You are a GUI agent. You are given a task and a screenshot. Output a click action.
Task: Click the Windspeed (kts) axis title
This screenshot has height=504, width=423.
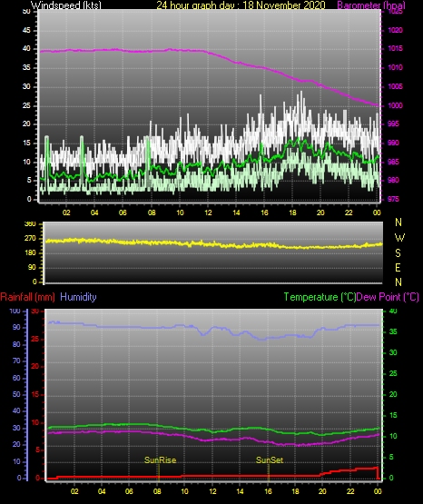pos(66,5)
